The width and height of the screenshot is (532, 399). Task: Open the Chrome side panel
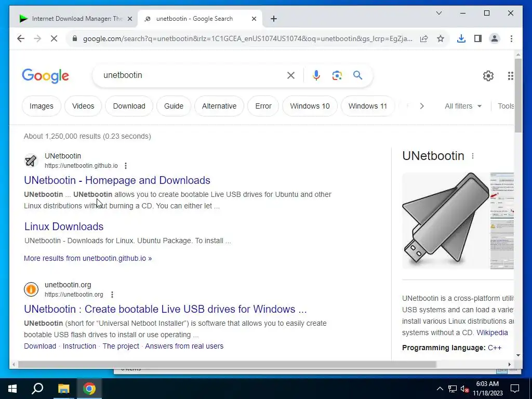478,38
